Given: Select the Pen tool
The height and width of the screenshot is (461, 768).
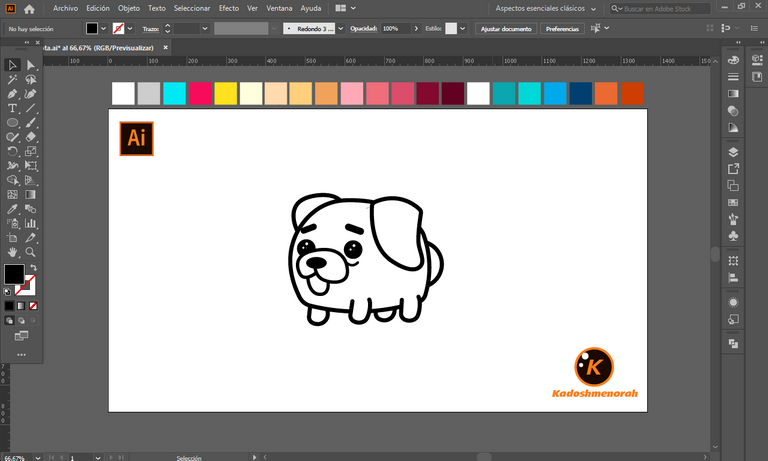Looking at the screenshot, I should pyautogui.click(x=12, y=94).
